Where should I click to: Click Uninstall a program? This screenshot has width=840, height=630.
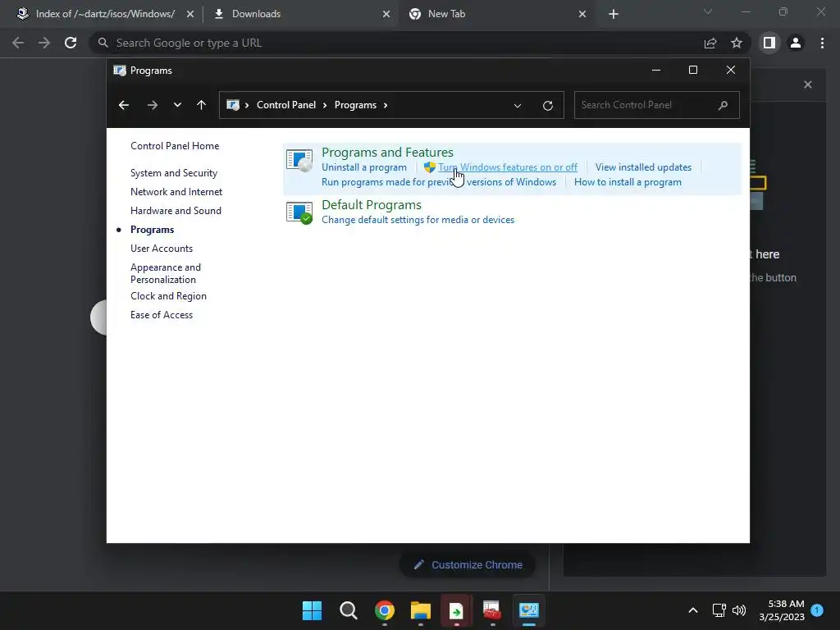[363, 167]
